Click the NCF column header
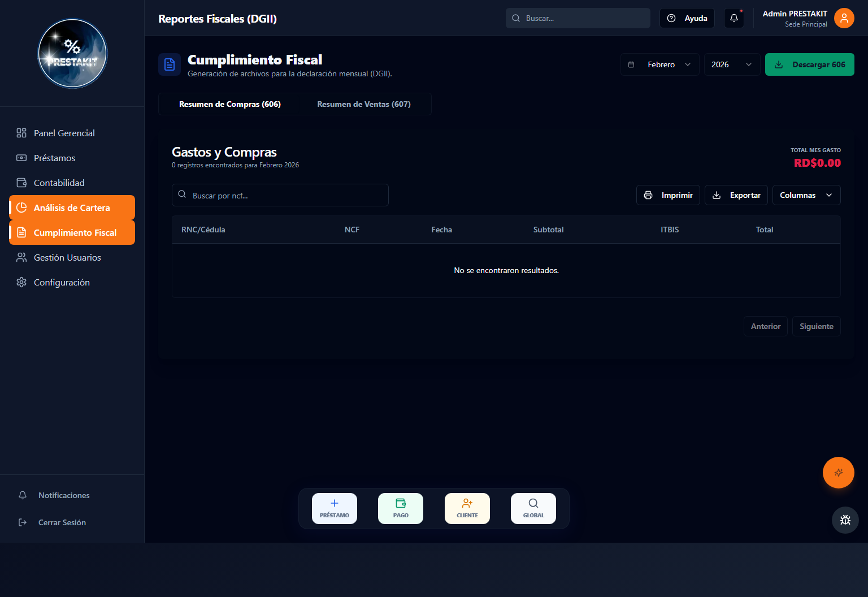Screen dimensions: 868x597 352,230
